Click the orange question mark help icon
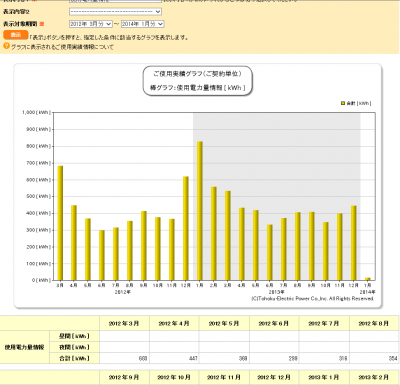The height and width of the screenshot is (385, 400). click(6, 46)
